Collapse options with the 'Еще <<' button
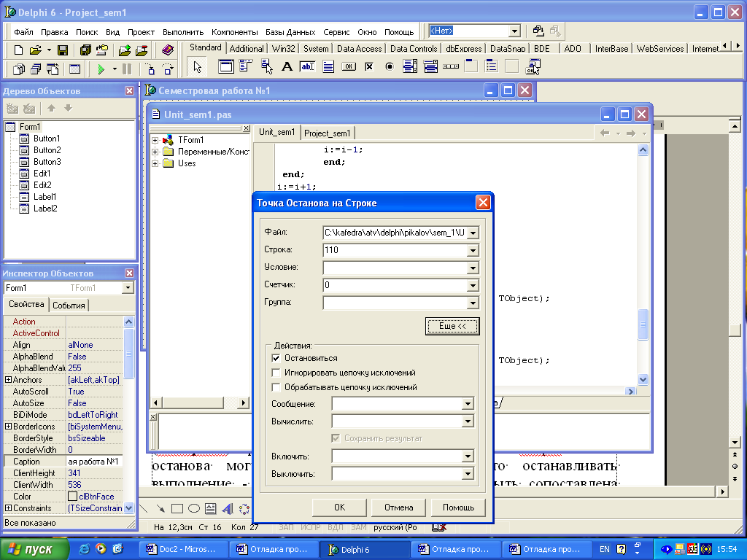Viewport: 747px width, 560px height. click(452, 326)
